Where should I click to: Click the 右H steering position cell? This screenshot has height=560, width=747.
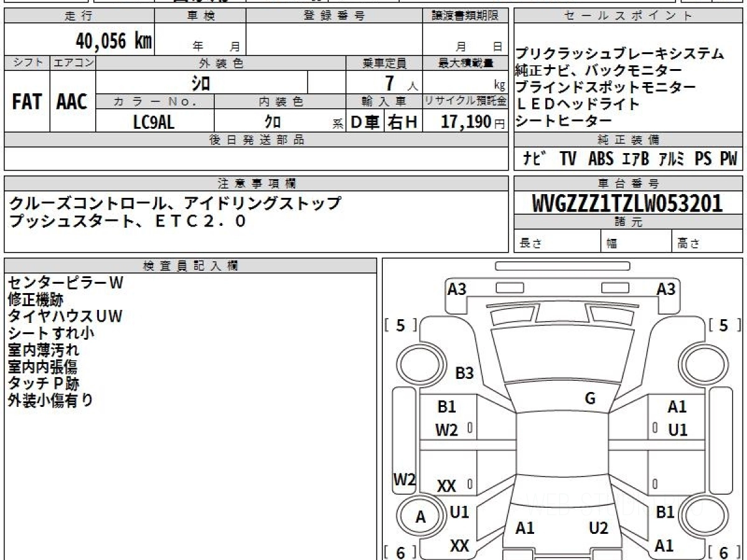403,122
